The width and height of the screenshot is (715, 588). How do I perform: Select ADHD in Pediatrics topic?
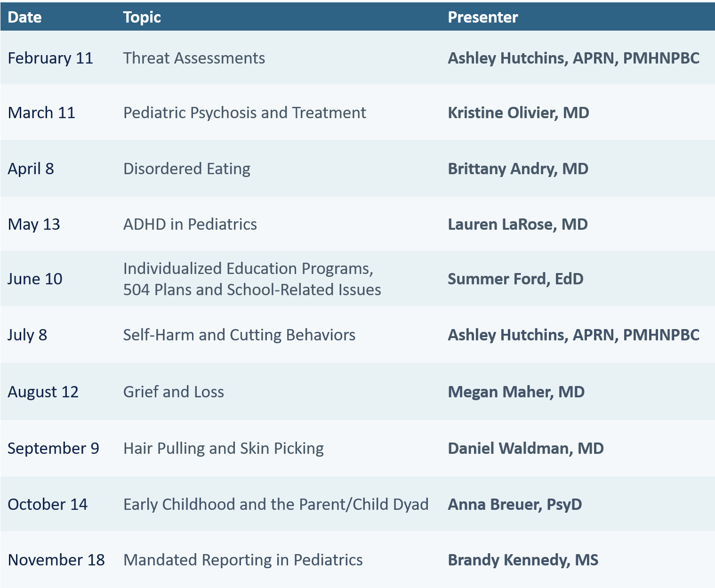190,225
